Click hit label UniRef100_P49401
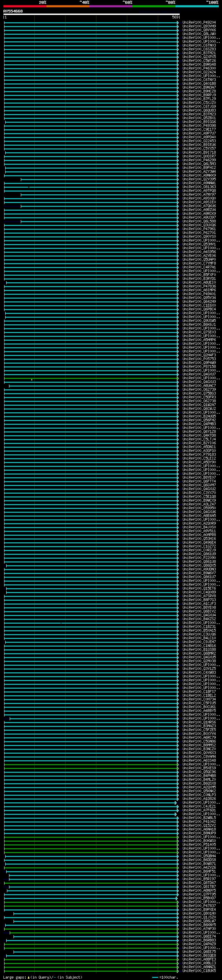This screenshot has width=222, height=980. click(199, 294)
